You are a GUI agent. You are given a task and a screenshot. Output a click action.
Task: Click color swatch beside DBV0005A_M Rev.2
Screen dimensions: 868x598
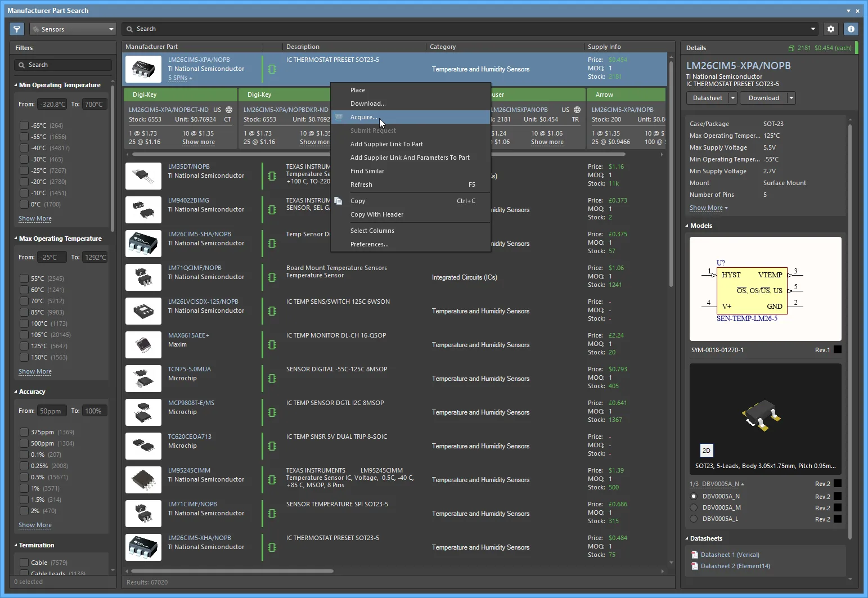click(x=838, y=507)
